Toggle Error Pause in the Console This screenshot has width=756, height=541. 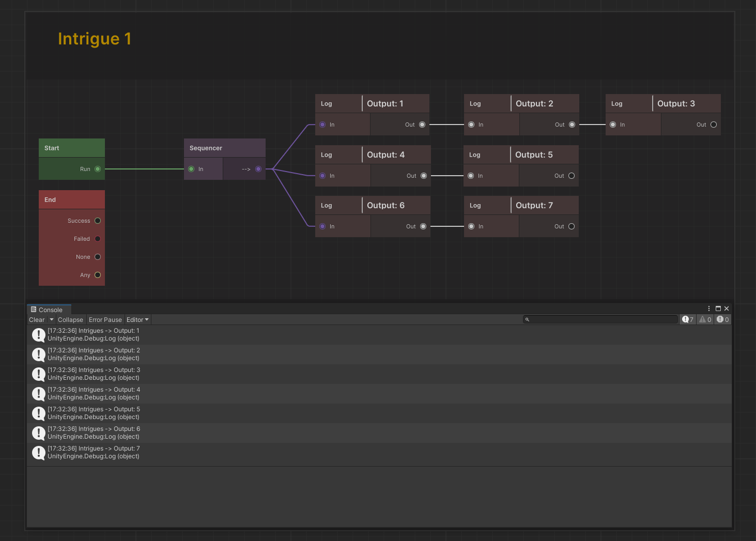click(105, 320)
